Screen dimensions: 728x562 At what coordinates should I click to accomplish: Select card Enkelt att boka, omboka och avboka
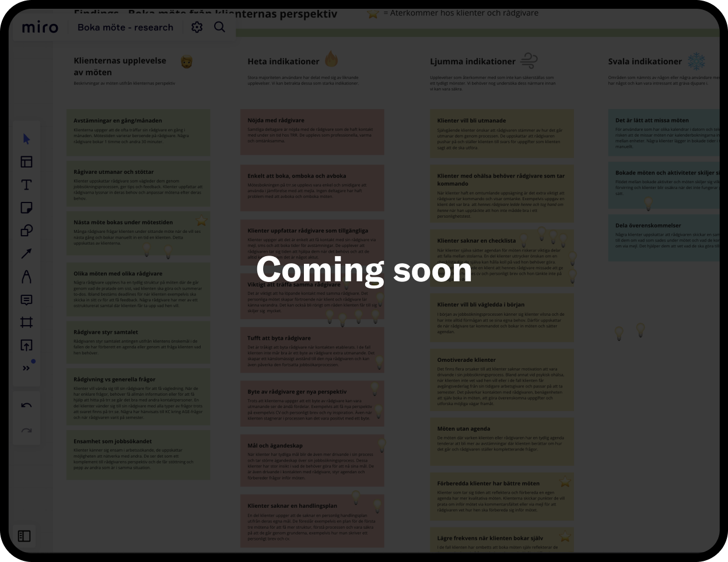click(x=313, y=187)
